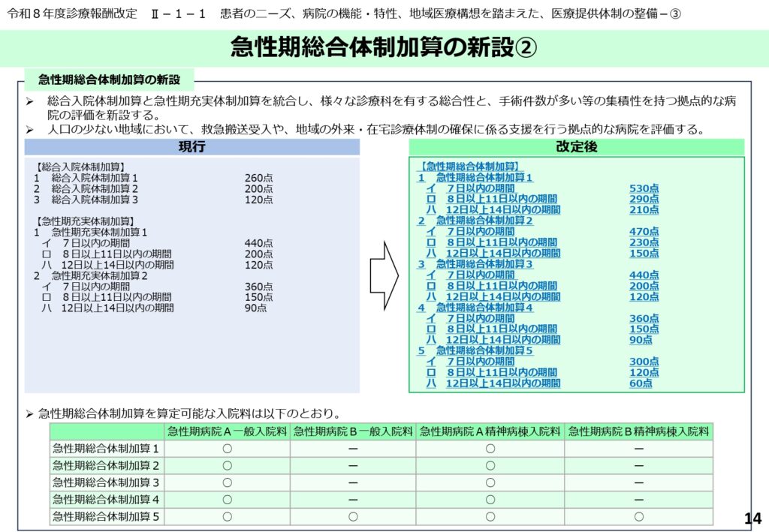Click the 300点 link
This screenshot has height=532, width=769.
pyautogui.click(x=644, y=362)
